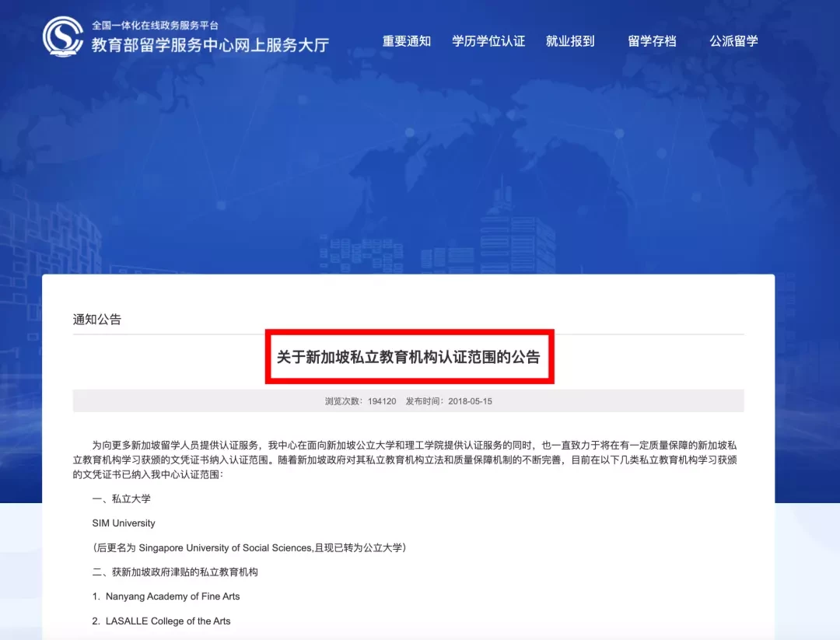Click the 全国一体化在线政务服务平台 header text
This screenshot has height=640, width=840.
(x=155, y=25)
